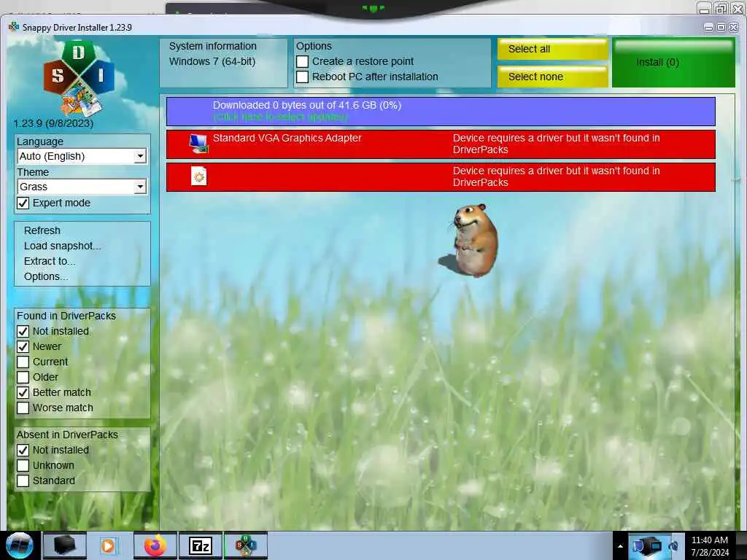Viewport: 747px width, 560px height.
Task: Open the Windows Start orb
Action: tap(19, 545)
